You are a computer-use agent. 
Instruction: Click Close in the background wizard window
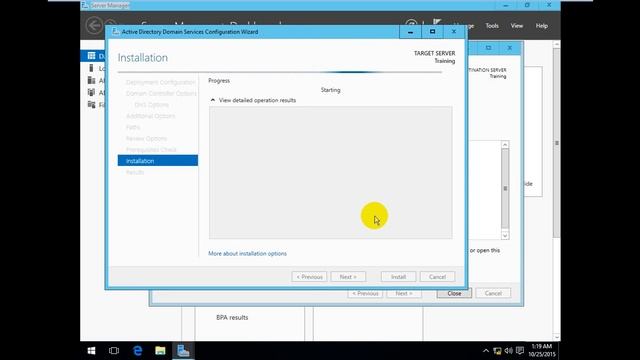(454, 293)
